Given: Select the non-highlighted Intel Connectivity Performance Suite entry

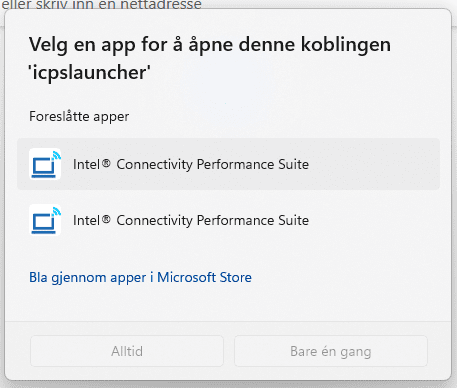Looking at the screenshot, I should 228,220.
